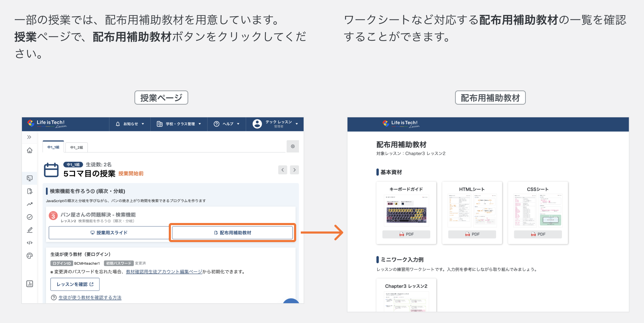Switch to the 中1_2組 tab
Viewport: 644px width, 323px height.
[76, 147]
